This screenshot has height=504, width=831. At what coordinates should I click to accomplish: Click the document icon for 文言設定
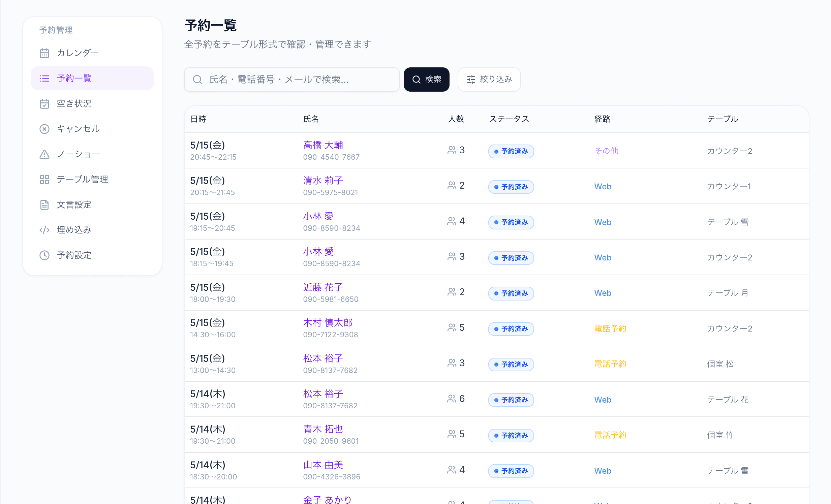point(44,204)
